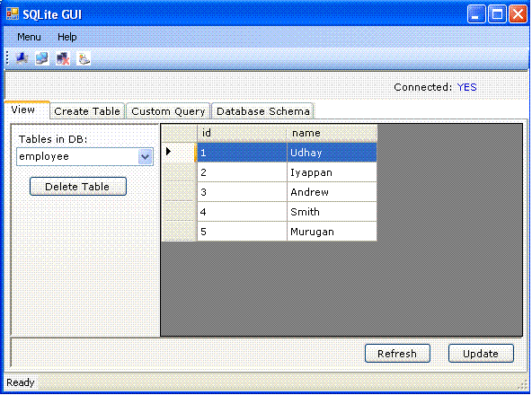Select the cell containing Murugan
The height and width of the screenshot is (395, 532).
332,232
